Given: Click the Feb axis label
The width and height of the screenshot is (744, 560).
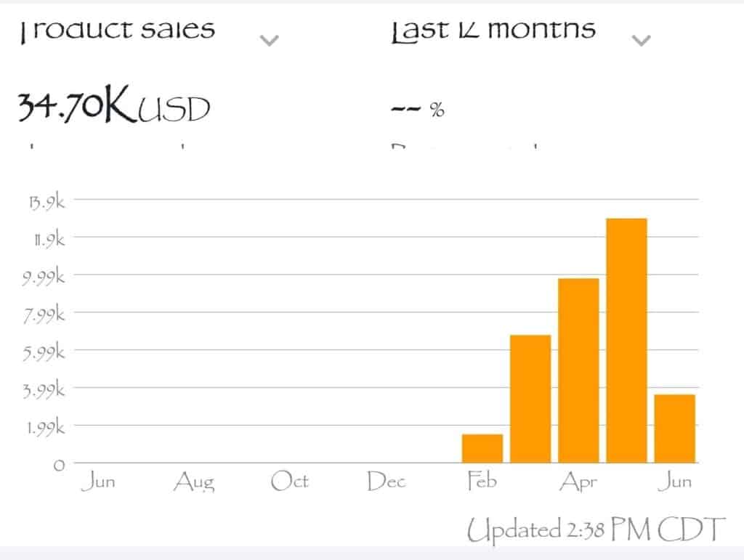Looking at the screenshot, I should (x=482, y=481).
